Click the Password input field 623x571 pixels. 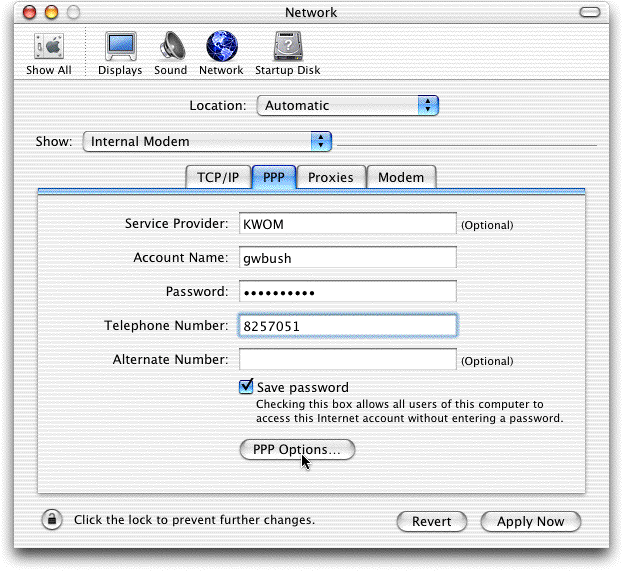pos(348,292)
